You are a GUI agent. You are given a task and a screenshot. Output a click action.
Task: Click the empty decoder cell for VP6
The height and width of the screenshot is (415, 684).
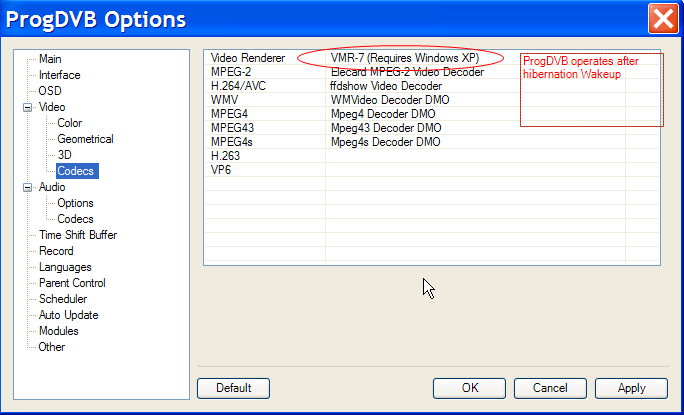[475, 170]
